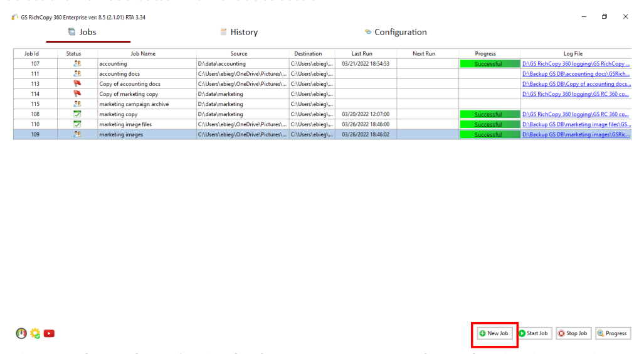Screen dimensions: 644x354
Task: Click job id 115 cell
Action: (x=35, y=104)
